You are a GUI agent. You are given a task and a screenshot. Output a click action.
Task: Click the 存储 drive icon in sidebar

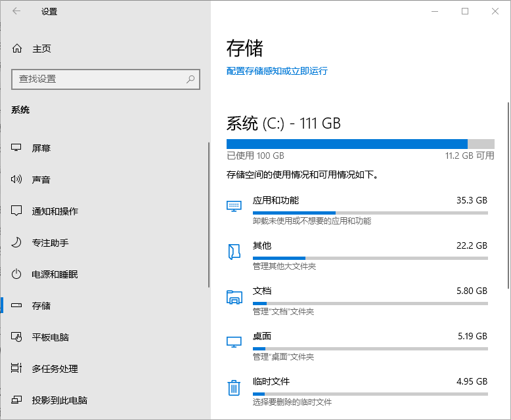click(x=16, y=305)
